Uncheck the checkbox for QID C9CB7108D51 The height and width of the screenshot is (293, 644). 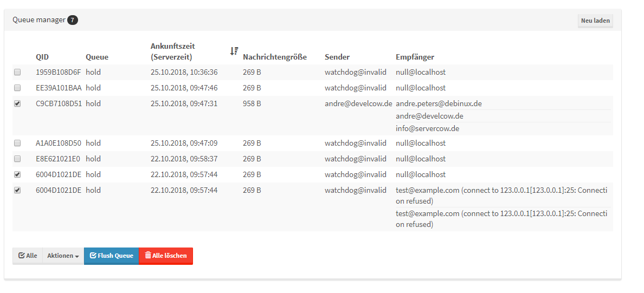pos(17,104)
